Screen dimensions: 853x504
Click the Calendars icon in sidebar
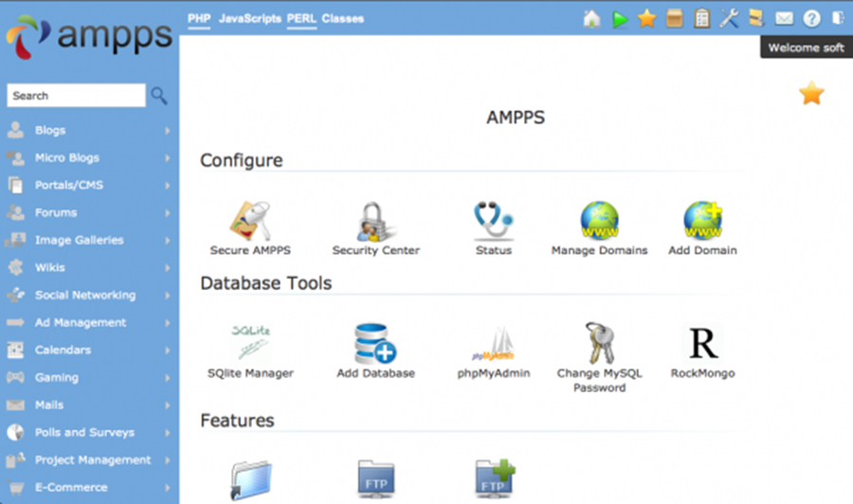(x=16, y=350)
